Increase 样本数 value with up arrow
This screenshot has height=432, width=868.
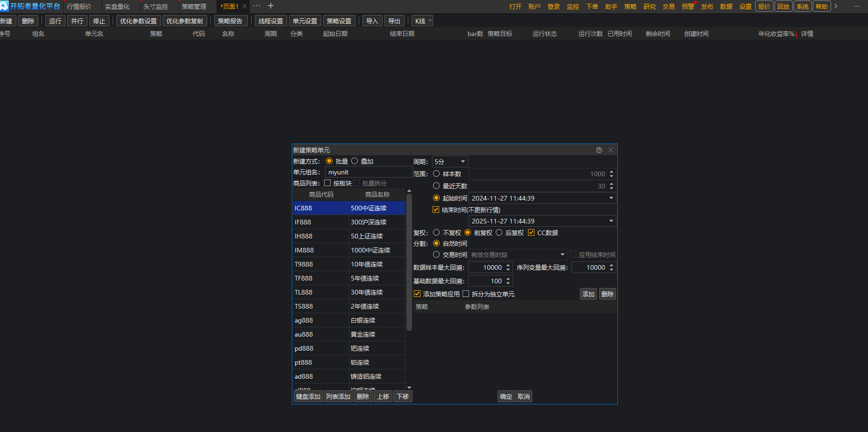click(x=611, y=172)
